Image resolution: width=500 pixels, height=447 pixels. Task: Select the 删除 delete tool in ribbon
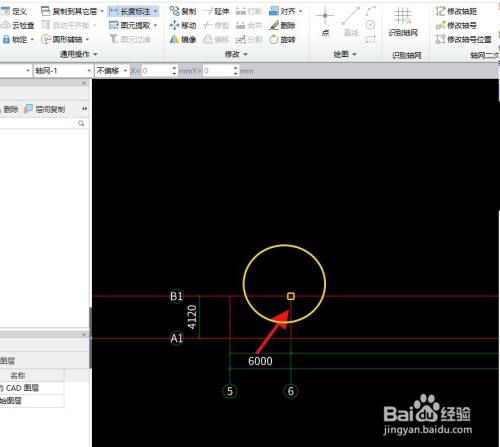pos(282,25)
